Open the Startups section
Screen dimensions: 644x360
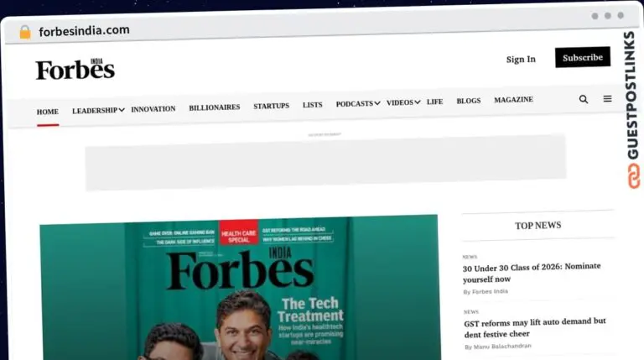coord(271,106)
